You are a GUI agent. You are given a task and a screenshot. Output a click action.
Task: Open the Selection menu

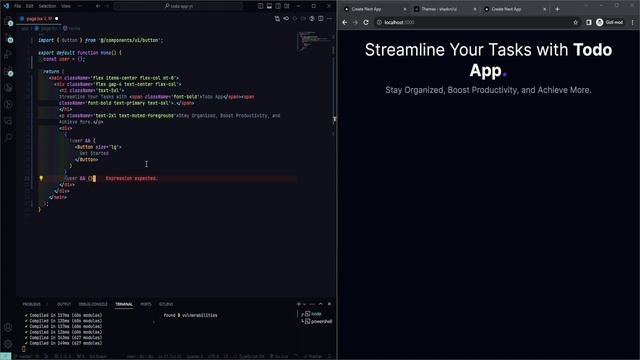pyautogui.click(x=47, y=6)
